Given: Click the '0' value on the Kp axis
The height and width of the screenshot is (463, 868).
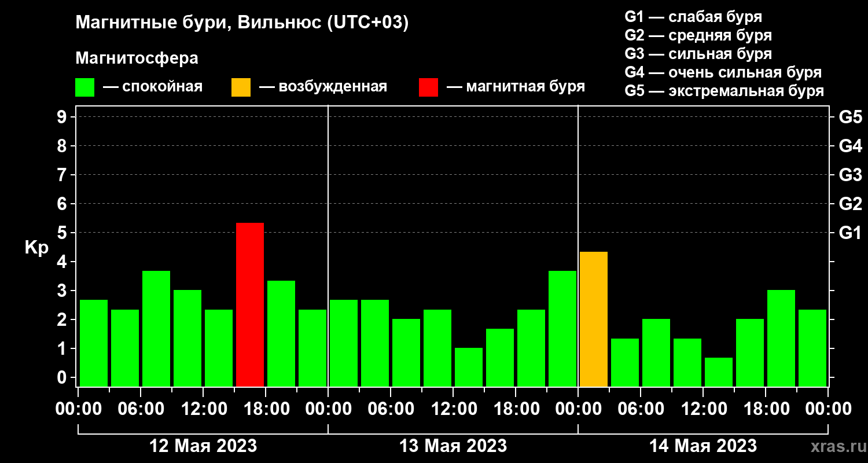Looking at the screenshot, I should pos(63,377).
